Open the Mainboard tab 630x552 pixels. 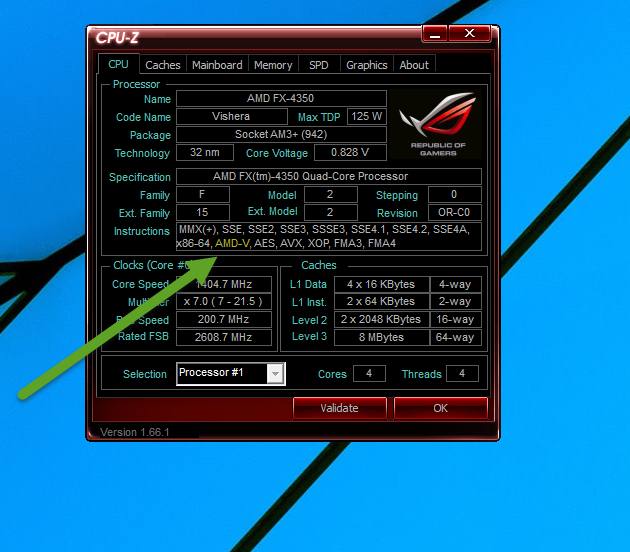click(x=217, y=65)
